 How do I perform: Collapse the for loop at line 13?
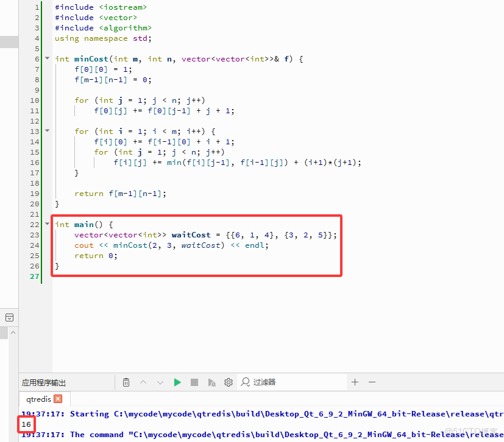coord(48,131)
